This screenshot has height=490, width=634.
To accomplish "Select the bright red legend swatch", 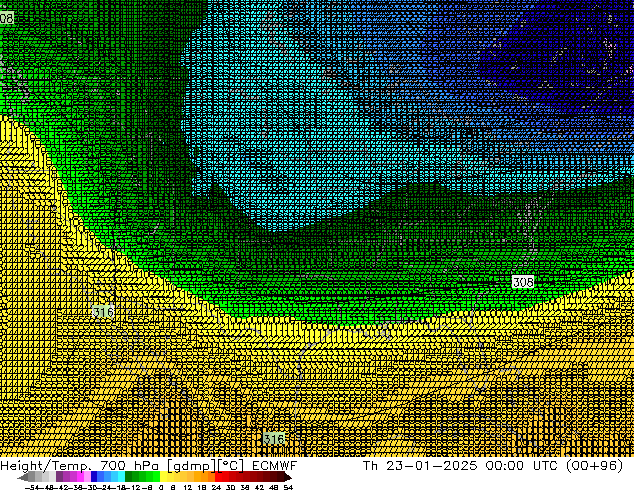I will 218,477.
